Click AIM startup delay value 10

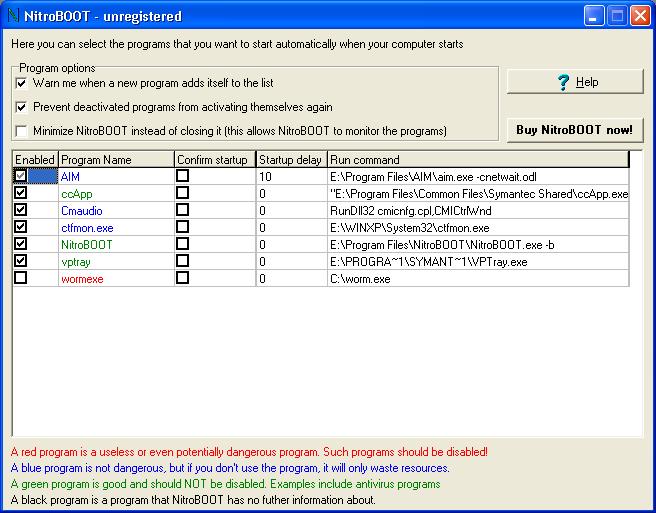click(x=265, y=177)
